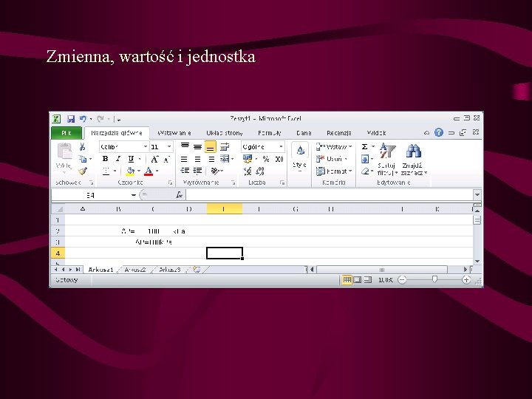
Task: Apply the yellow fill color
Action: pos(130,171)
